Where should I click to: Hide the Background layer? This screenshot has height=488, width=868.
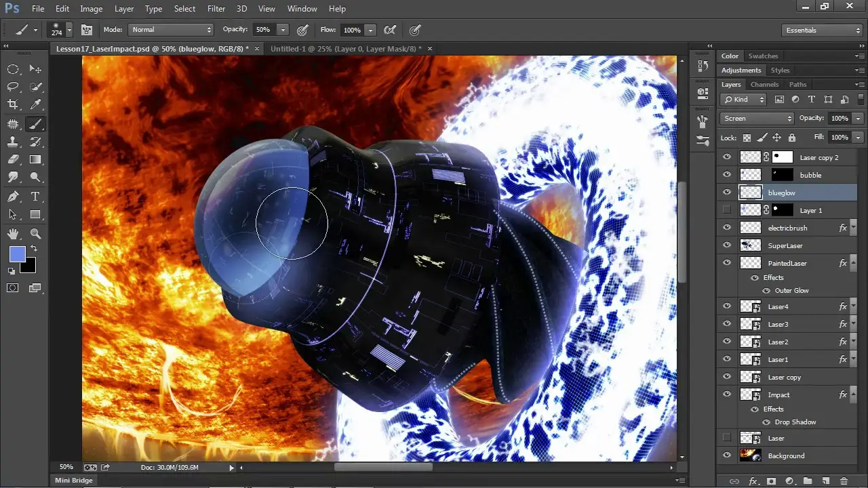[727, 456]
